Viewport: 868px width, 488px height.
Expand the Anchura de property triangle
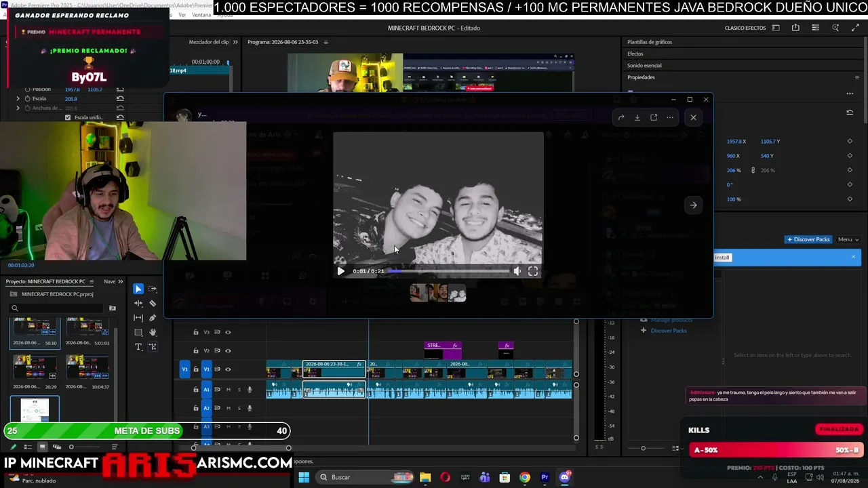point(18,108)
